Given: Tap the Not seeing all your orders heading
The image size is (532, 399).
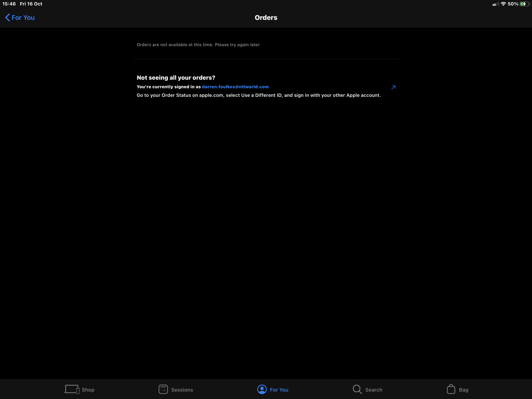Looking at the screenshot, I should pos(176,78).
